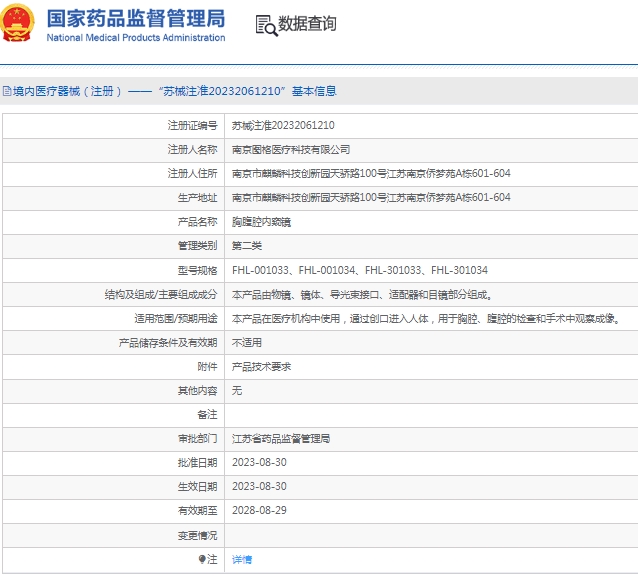Click the 数据查询 magnifier document icon
638x582 pixels.
(x=266, y=26)
